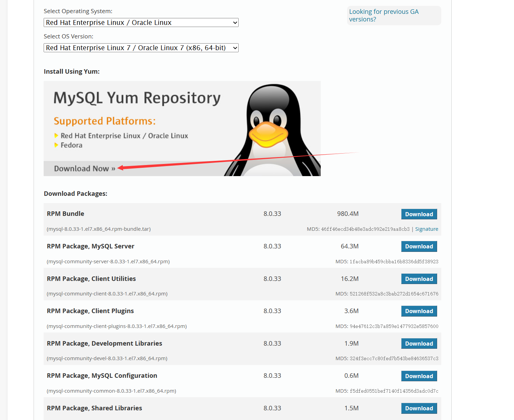
Task: Open the Signature link for RPM Bundle
Action: pos(427,229)
